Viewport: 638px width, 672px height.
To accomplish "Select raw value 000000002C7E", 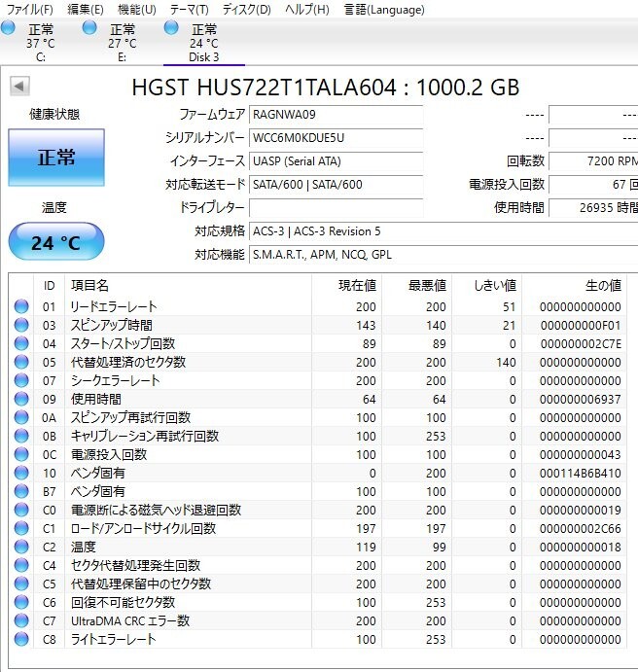I will pos(581,343).
